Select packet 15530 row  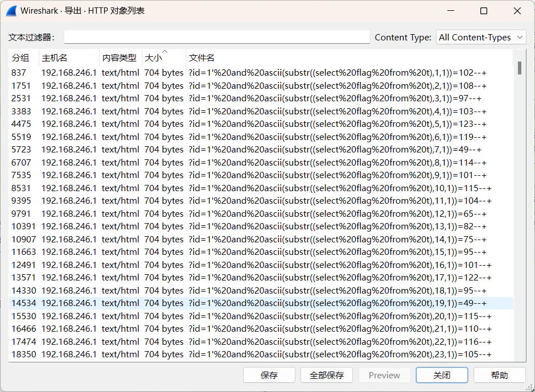[x=261, y=316]
